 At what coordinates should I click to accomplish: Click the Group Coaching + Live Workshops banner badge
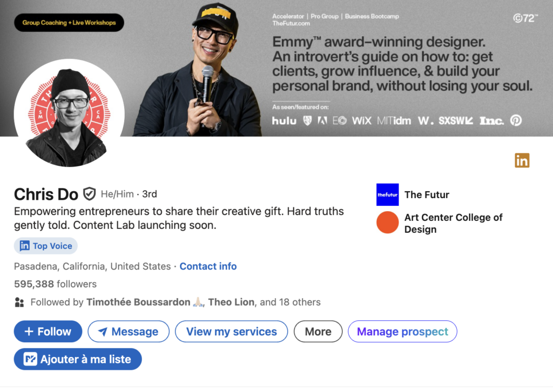pyautogui.click(x=69, y=23)
